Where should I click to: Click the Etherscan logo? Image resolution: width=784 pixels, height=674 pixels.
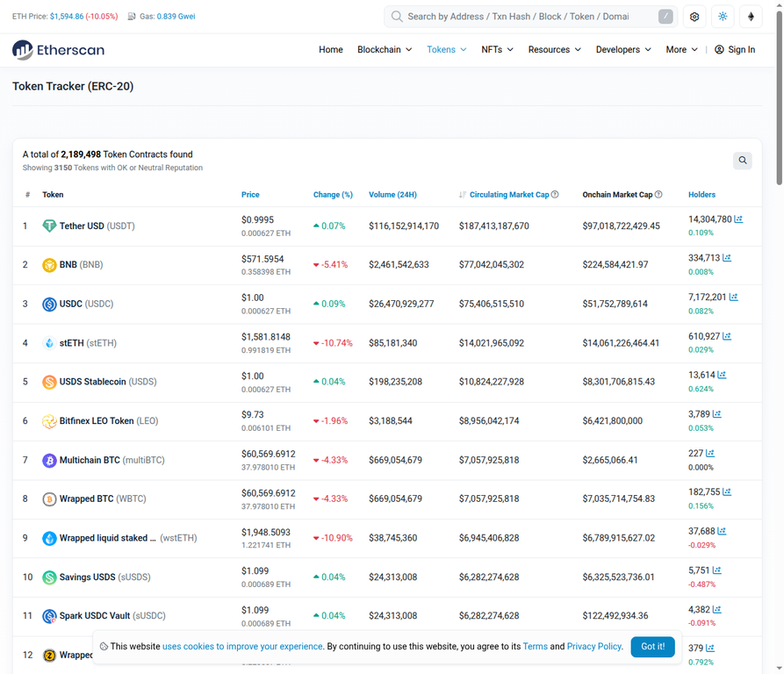coord(59,50)
